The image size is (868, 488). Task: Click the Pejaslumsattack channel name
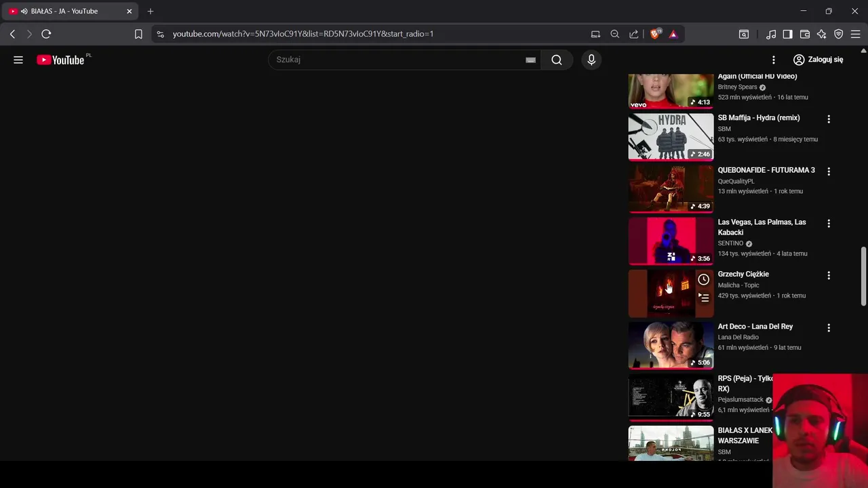tap(741, 400)
